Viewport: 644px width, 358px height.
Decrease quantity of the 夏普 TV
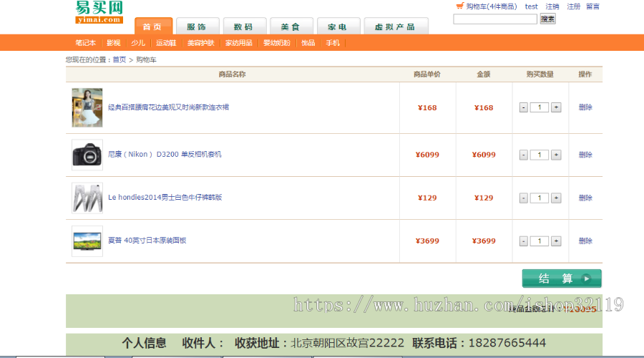coord(524,241)
